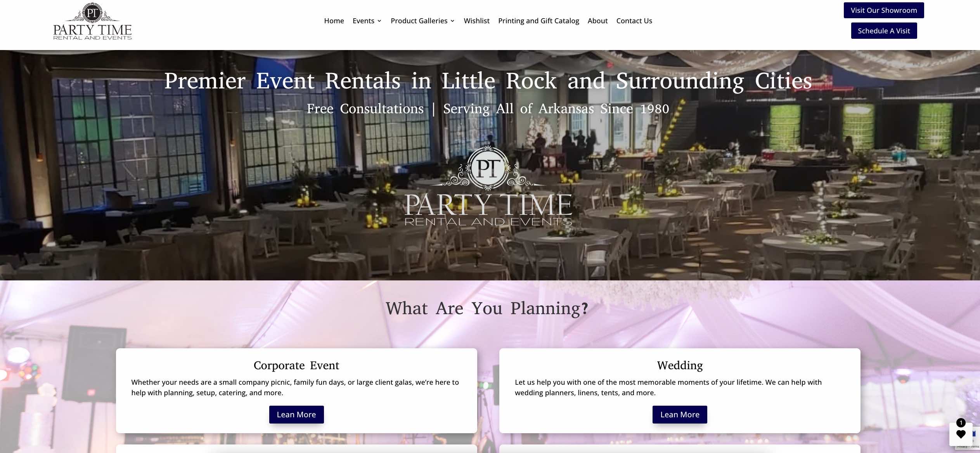Click the What Are You Planning? heading
Image resolution: width=980 pixels, height=453 pixels.
tap(487, 309)
